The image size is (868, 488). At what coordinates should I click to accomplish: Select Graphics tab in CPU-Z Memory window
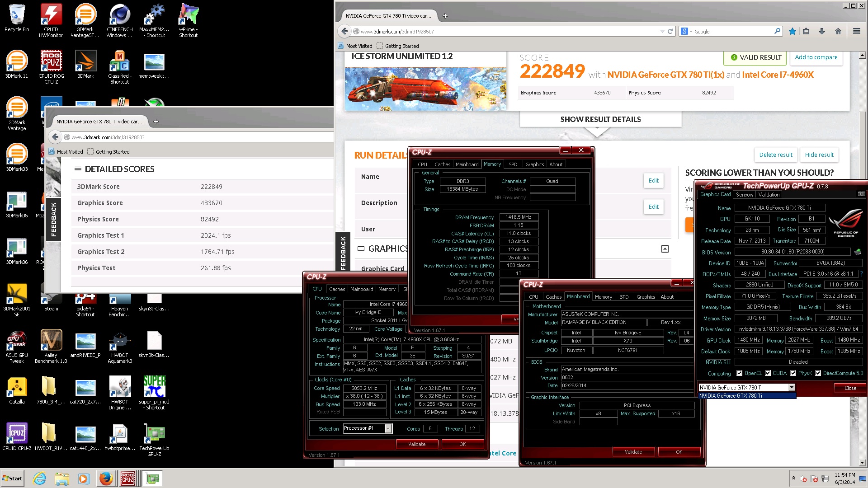tap(534, 164)
